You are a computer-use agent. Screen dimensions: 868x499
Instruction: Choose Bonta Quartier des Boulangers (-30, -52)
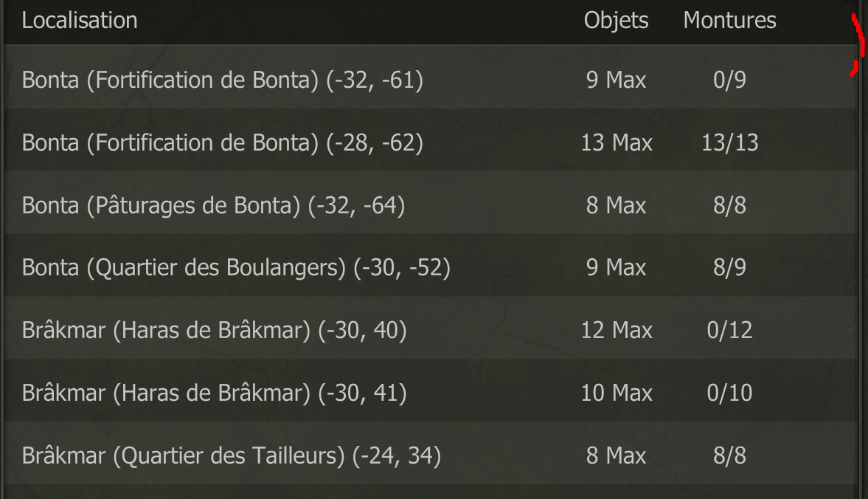pos(431,265)
